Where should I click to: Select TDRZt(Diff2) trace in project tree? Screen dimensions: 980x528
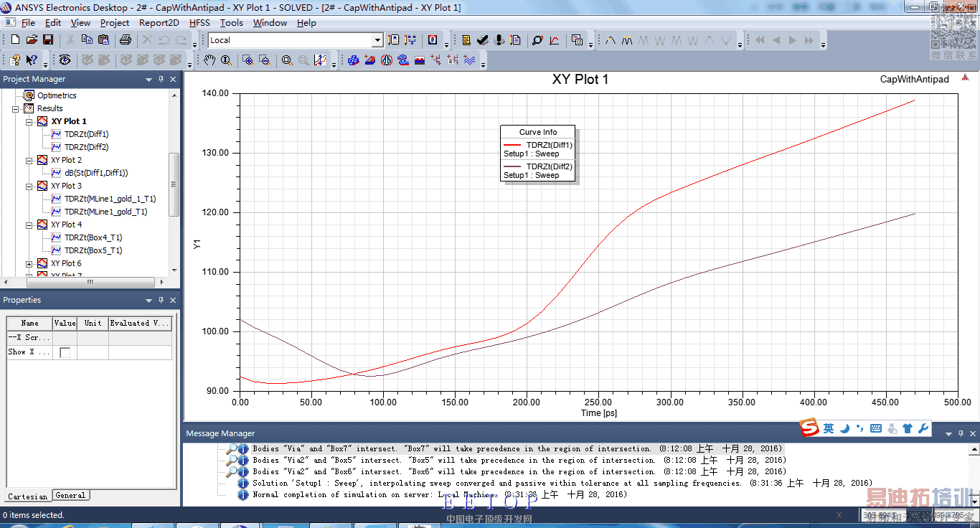(86, 147)
